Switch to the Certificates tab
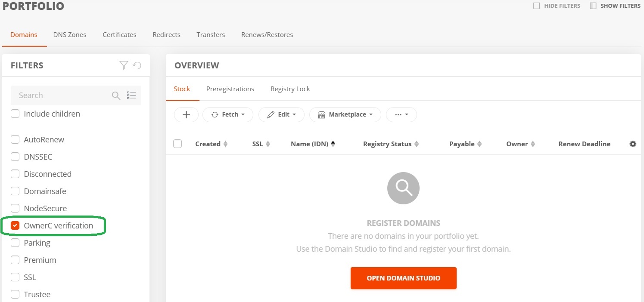 119,35
